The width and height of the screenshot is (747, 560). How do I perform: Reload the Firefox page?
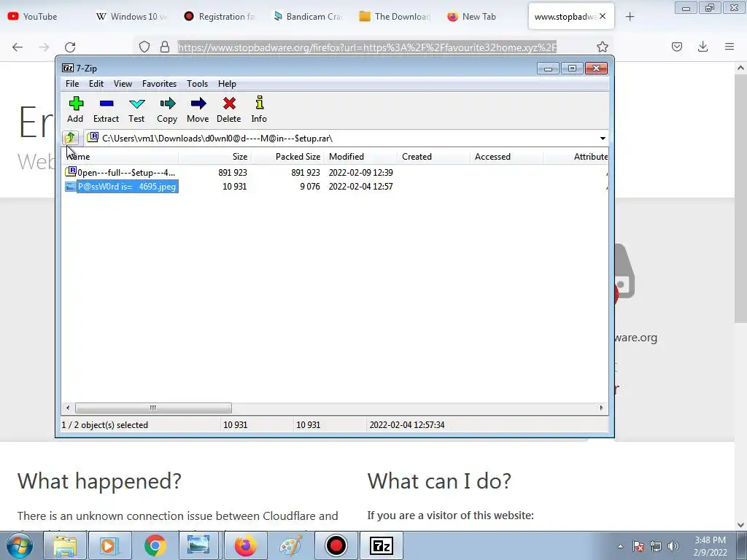pos(70,47)
